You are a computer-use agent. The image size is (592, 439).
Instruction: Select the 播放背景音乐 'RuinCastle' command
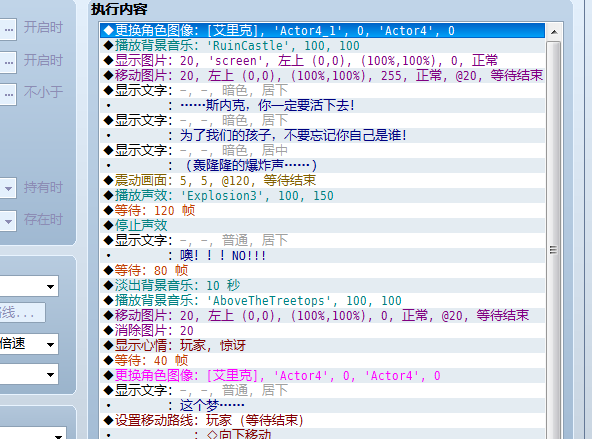322,46
